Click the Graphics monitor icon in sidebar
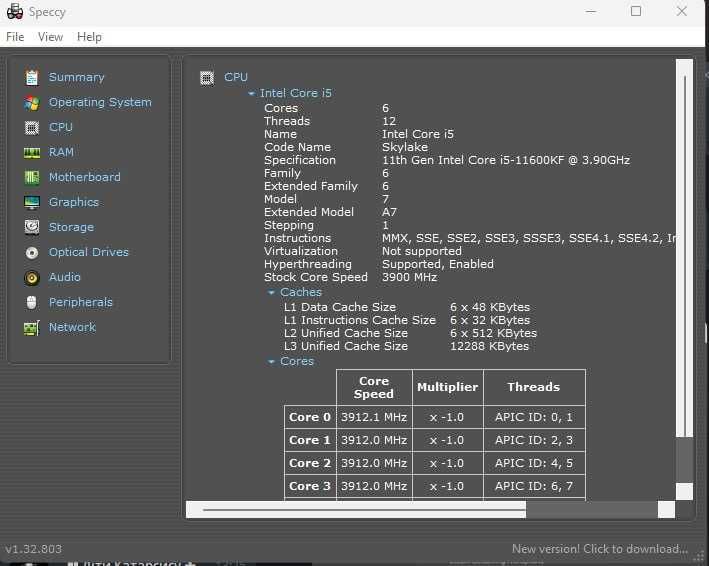 coord(32,203)
